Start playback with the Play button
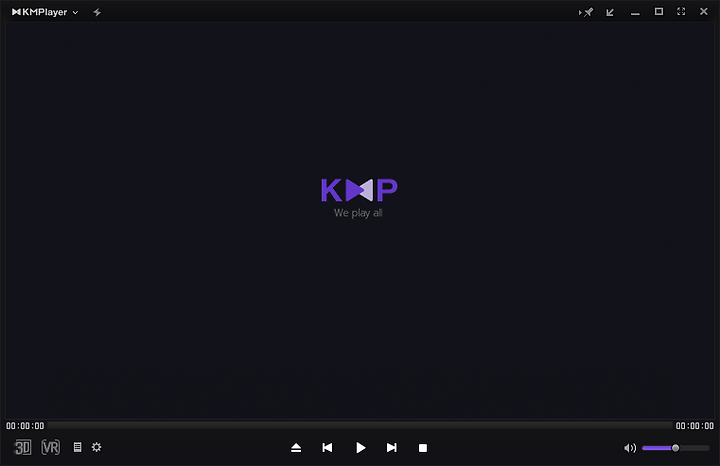The image size is (720, 466). point(360,448)
